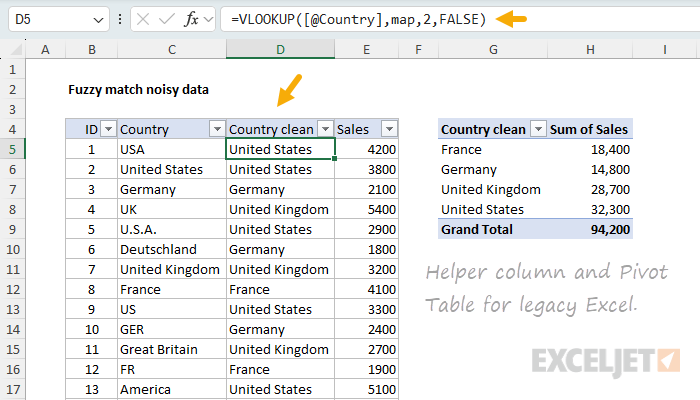Image resolution: width=700 pixels, height=400 pixels.
Task: Click the ID cell with value 7
Action: [x=92, y=269]
